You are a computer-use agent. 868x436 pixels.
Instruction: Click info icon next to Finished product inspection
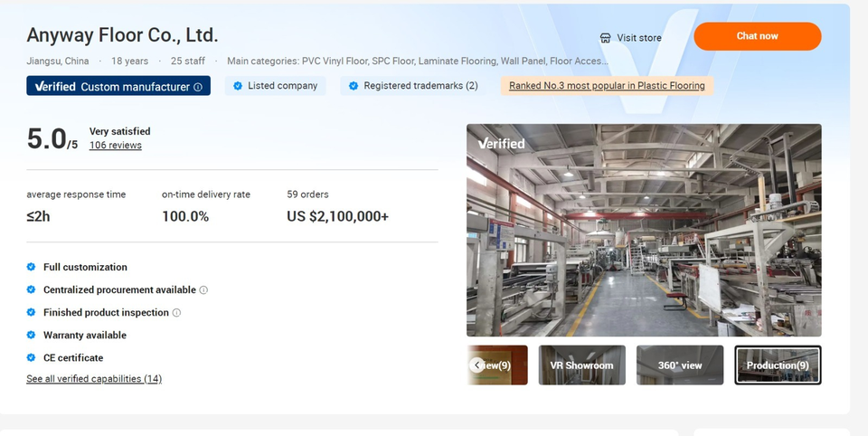176,313
